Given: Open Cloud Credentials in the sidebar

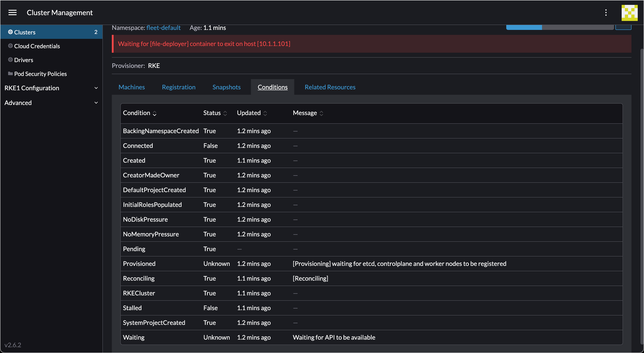Looking at the screenshot, I should point(37,46).
